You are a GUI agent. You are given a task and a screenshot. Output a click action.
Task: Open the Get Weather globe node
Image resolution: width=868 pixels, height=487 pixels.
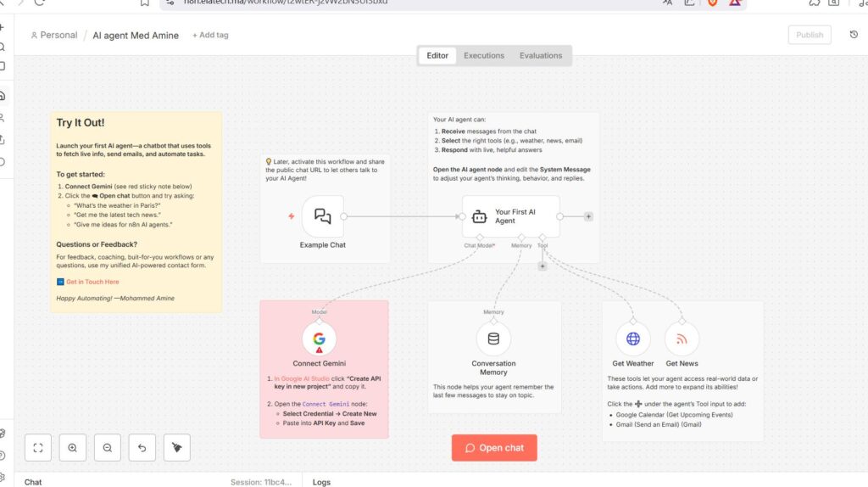(x=632, y=339)
